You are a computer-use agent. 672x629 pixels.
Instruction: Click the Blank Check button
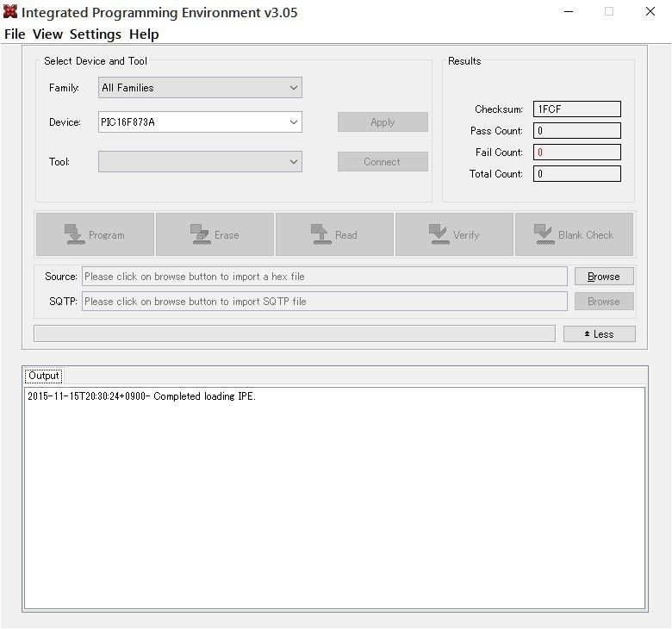(574, 234)
